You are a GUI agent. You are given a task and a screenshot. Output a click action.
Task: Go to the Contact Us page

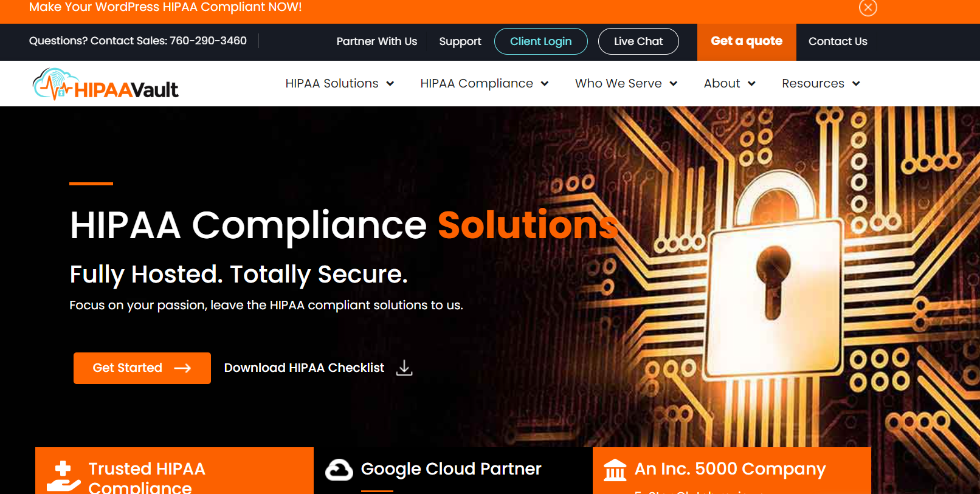(x=838, y=41)
